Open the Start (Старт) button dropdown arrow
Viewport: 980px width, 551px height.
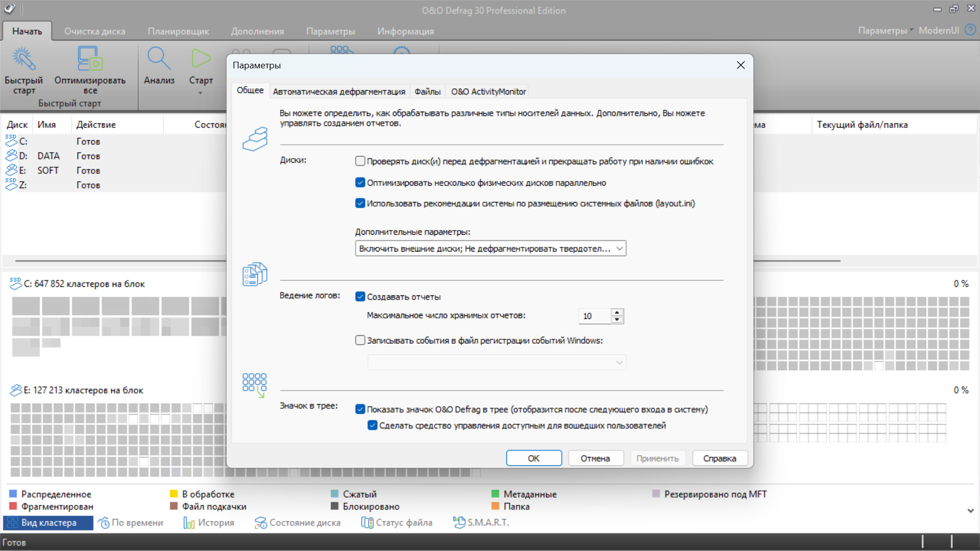200,93
